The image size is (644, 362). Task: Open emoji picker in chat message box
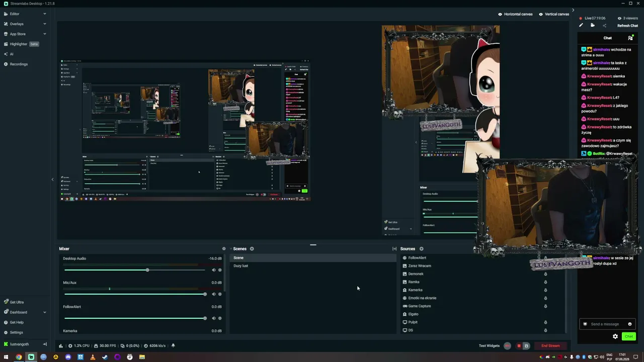(x=629, y=324)
